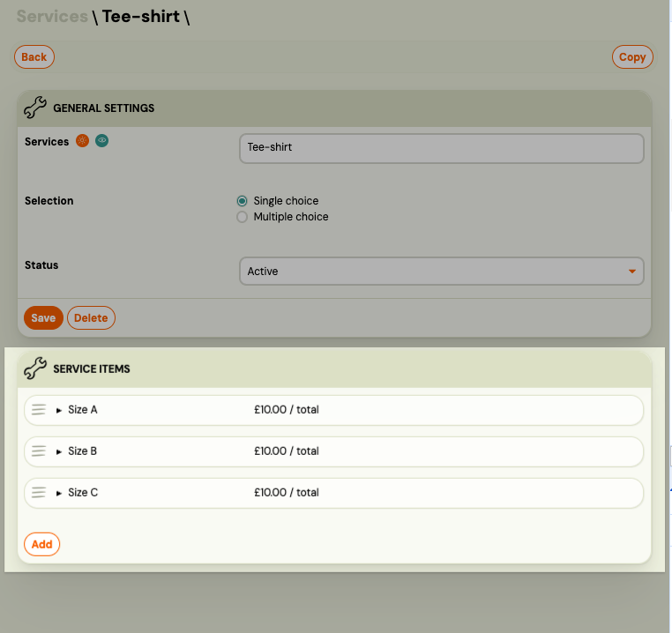Image resolution: width=672 pixels, height=633 pixels.
Task: Grab the drag handle for Size C
Action: click(x=39, y=493)
